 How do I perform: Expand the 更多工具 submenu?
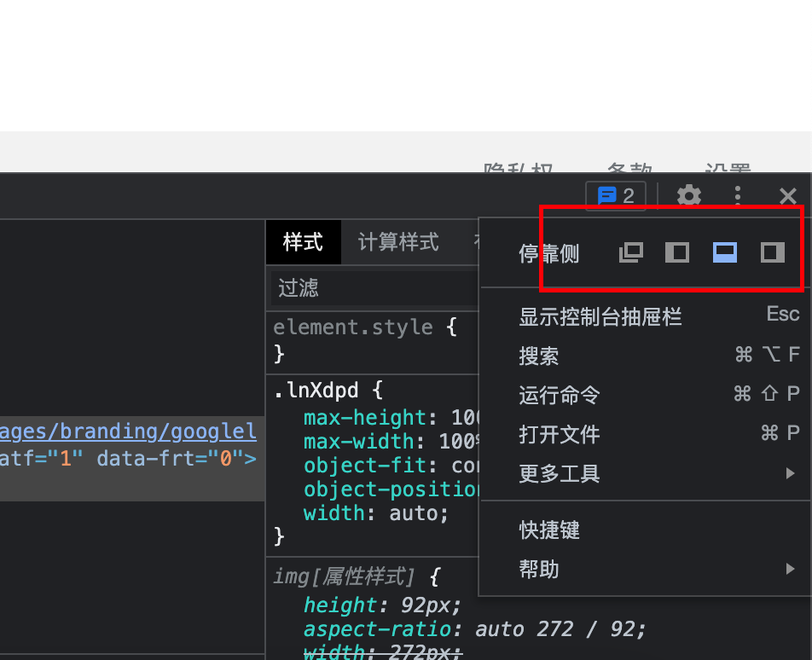645,473
